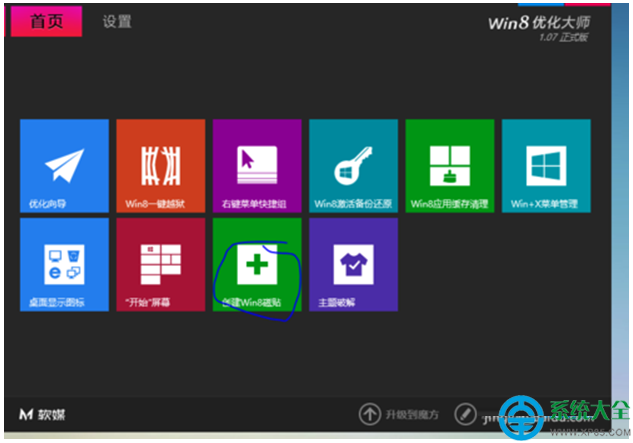The width and height of the screenshot is (633, 443).
Task: Open the Win8激活备份还原 key tile
Action: tap(353, 166)
